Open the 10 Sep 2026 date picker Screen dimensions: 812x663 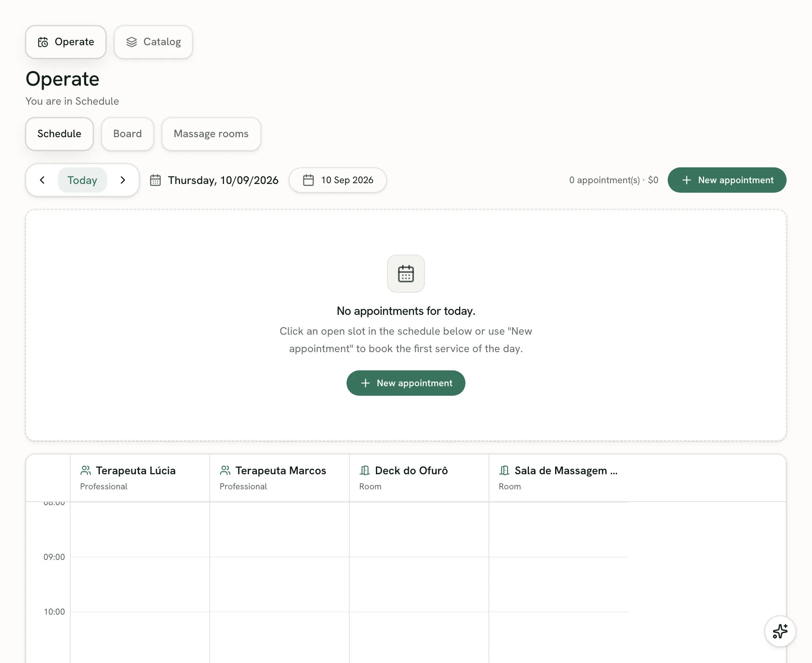338,180
